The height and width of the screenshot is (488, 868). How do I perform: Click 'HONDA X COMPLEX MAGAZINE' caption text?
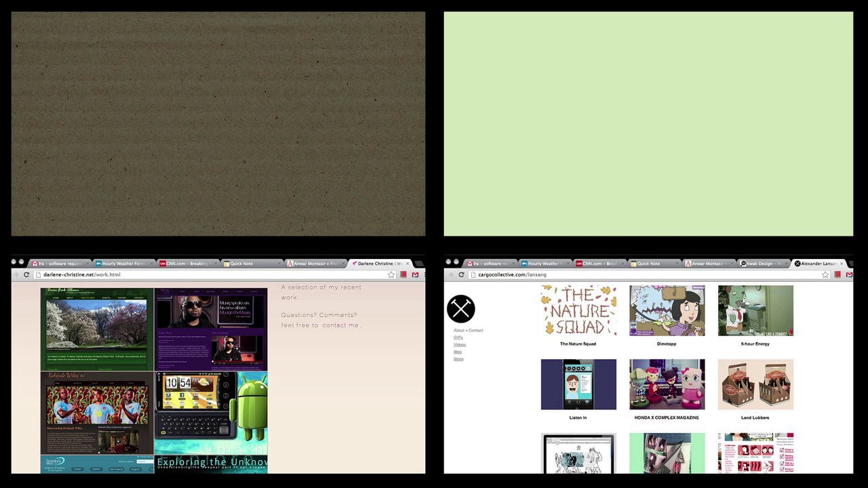(x=667, y=418)
